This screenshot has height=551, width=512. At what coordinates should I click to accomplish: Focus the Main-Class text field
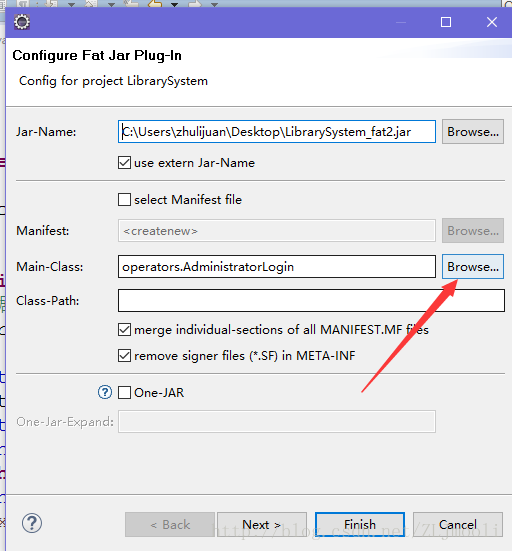277,267
